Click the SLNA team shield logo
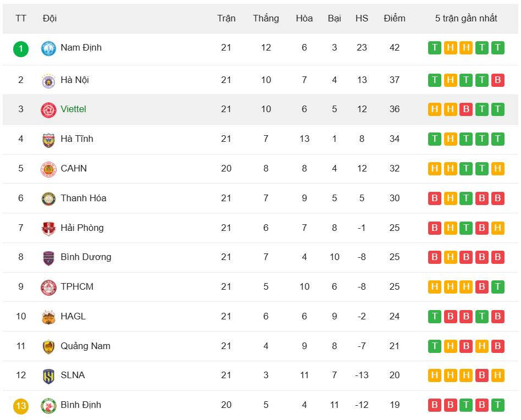 click(x=48, y=375)
